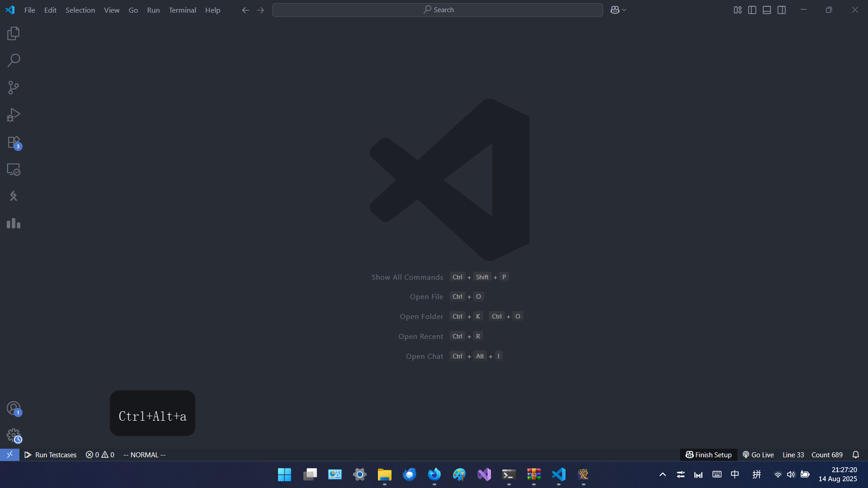Viewport: 868px width, 488px height.
Task: Open the Testing/Competitive helper icon below Remote Explorer
Action: (14, 196)
